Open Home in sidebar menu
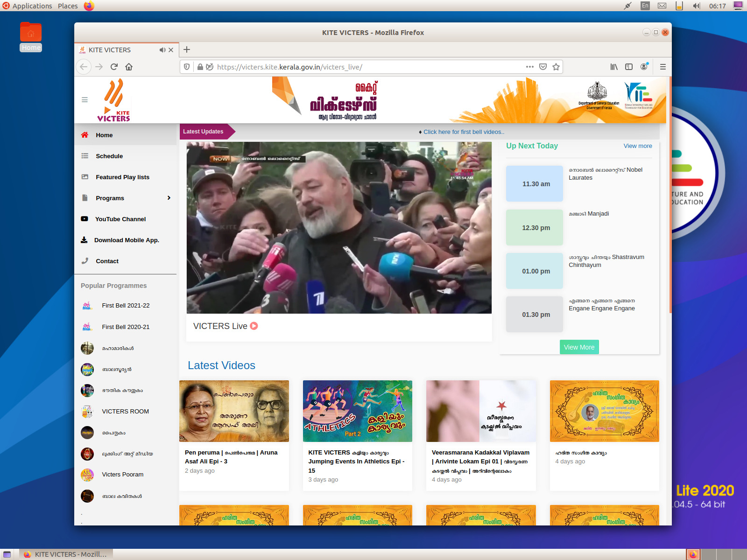Screen dimensions: 747x560 point(125,135)
